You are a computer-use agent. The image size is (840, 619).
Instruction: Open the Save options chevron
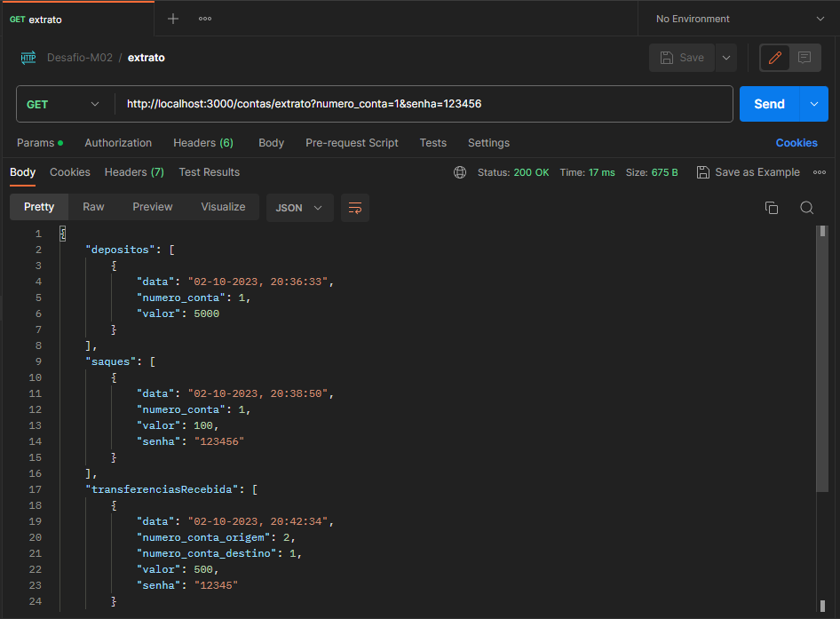[x=725, y=58]
